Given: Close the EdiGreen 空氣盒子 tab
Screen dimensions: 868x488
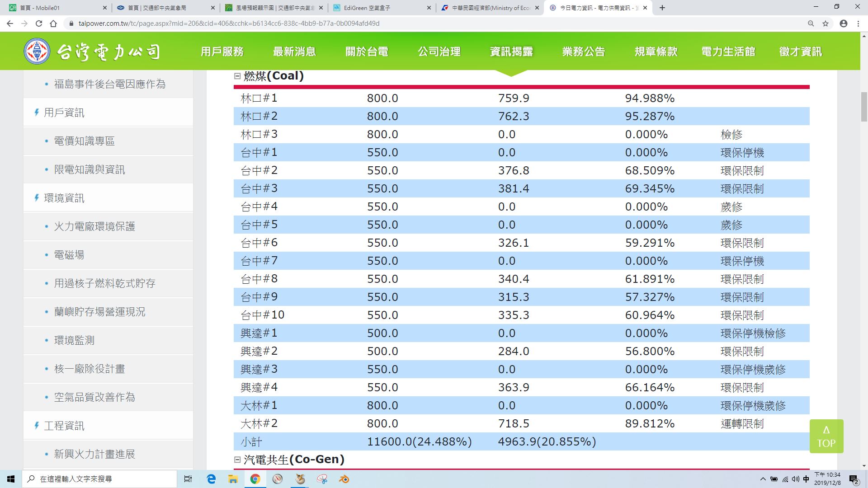Looking at the screenshot, I should [429, 8].
